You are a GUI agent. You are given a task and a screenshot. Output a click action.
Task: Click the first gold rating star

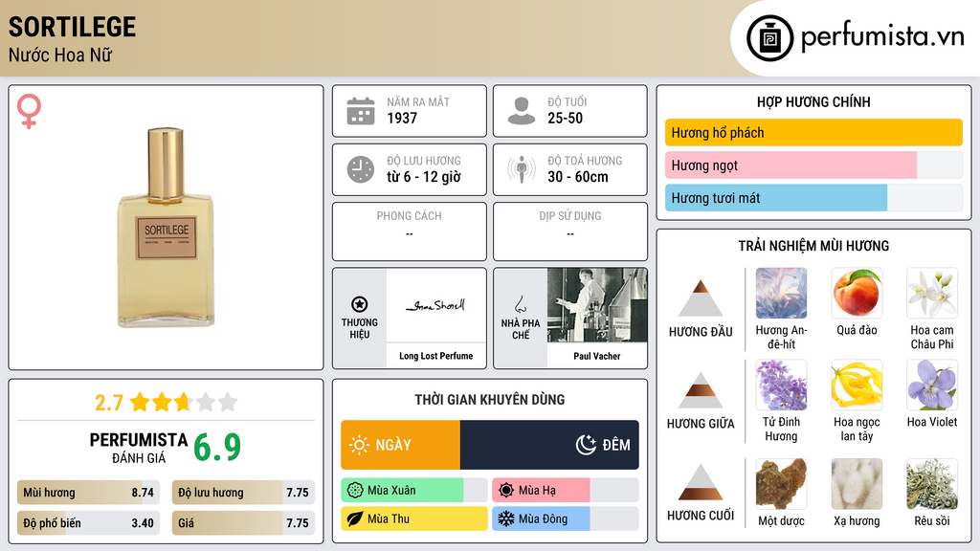(x=140, y=402)
